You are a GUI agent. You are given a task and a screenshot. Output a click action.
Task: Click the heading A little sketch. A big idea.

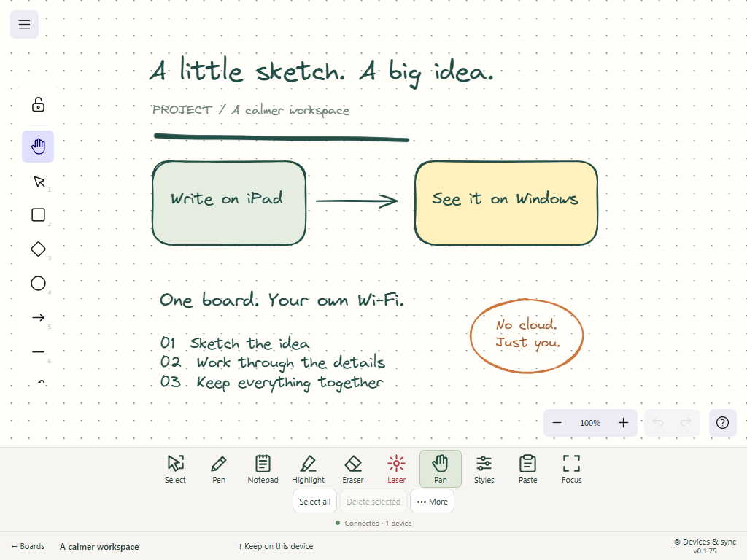click(x=322, y=71)
